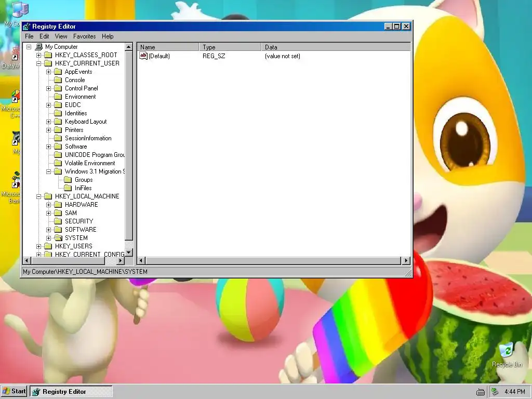
Task: Collapse HKEY_LOCAL_MACHINE key
Action: (38, 196)
